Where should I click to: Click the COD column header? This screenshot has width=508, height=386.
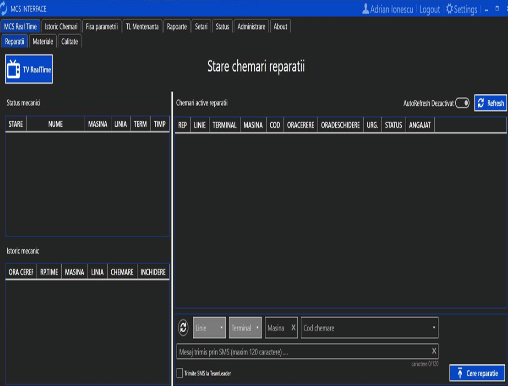[275, 125]
